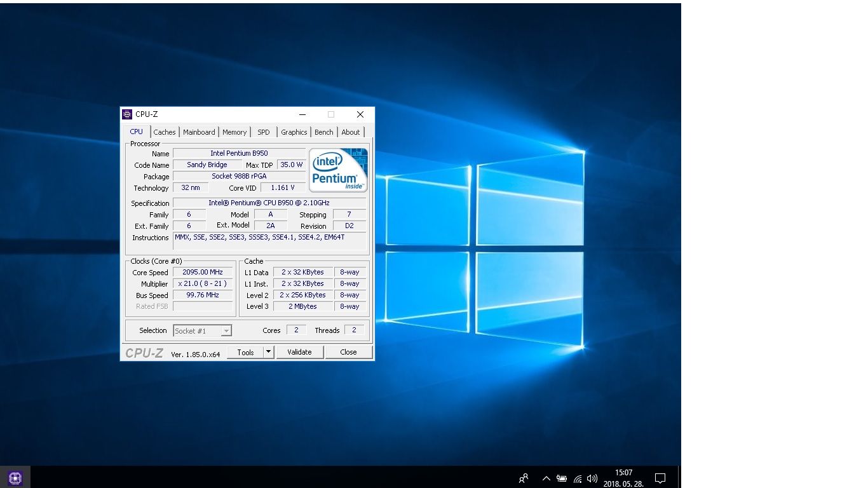Viewport: 868px width, 488px height.
Task: Click the Tools button
Action: [x=245, y=352]
